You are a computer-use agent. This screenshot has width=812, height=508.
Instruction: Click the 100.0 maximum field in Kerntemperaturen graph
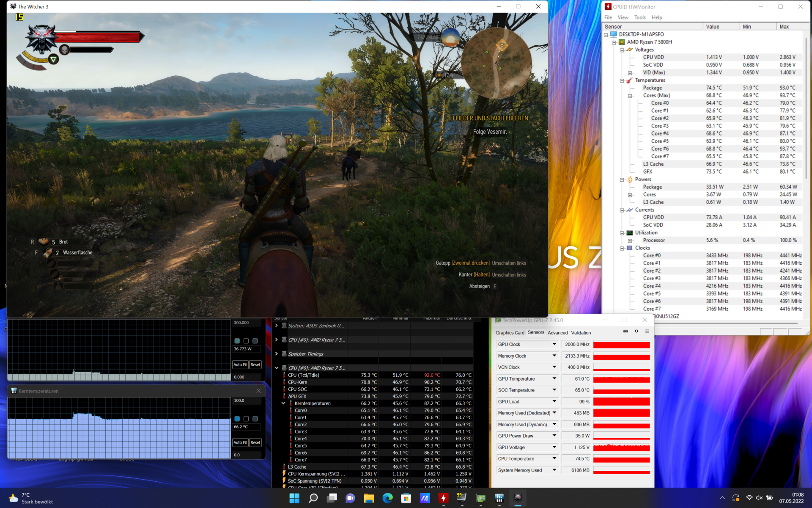click(x=246, y=400)
